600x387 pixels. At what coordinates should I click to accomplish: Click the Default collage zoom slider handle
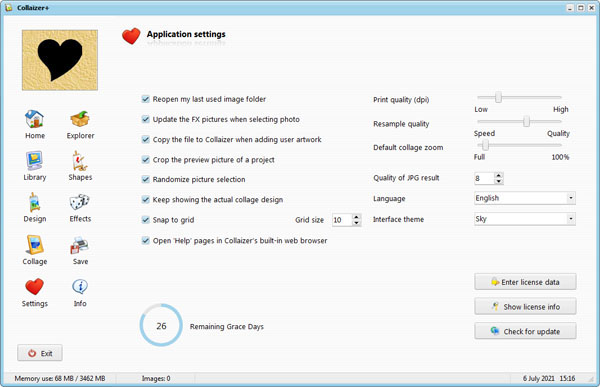(485, 145)
